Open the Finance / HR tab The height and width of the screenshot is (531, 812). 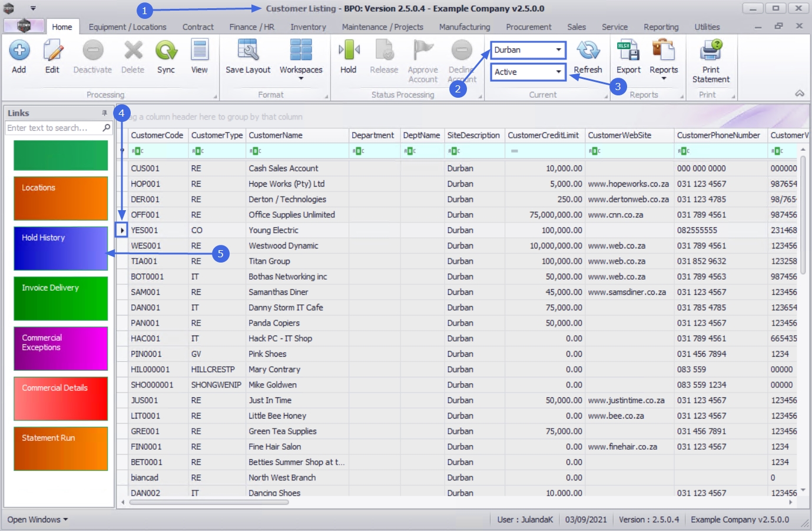tap(251, 27)
